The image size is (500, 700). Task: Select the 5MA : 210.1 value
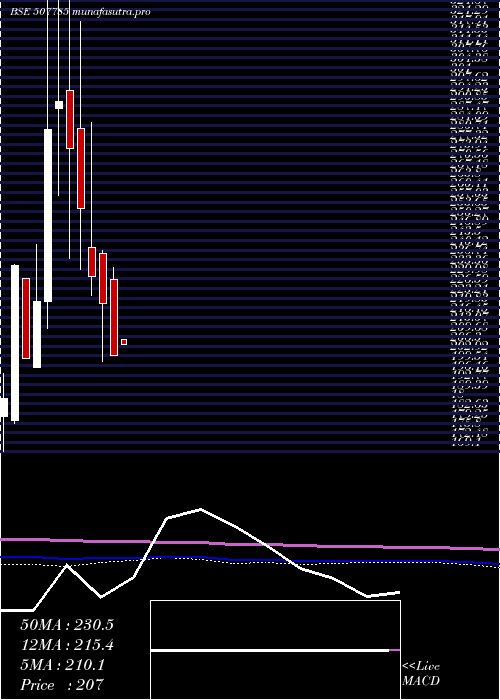[x=62, y=665]
